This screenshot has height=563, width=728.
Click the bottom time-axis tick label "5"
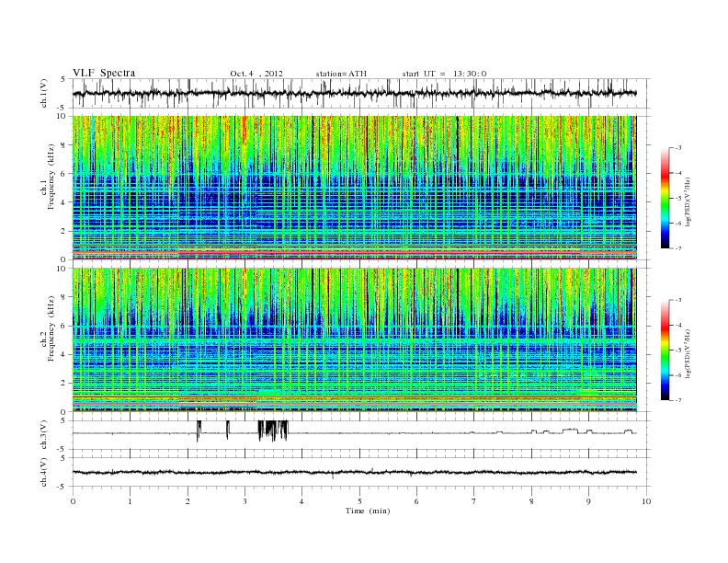tap(359, 501)
